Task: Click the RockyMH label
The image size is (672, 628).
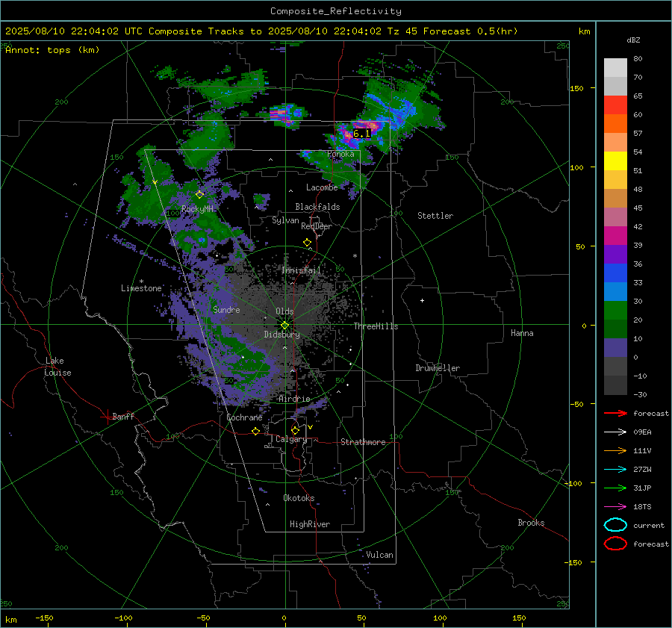Action: coord(197,209)
